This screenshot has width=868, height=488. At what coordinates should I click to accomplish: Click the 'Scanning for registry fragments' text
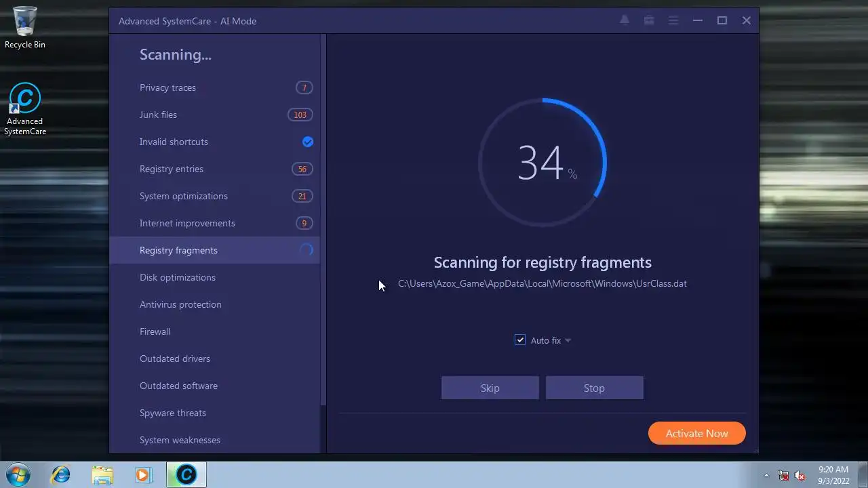542,262
